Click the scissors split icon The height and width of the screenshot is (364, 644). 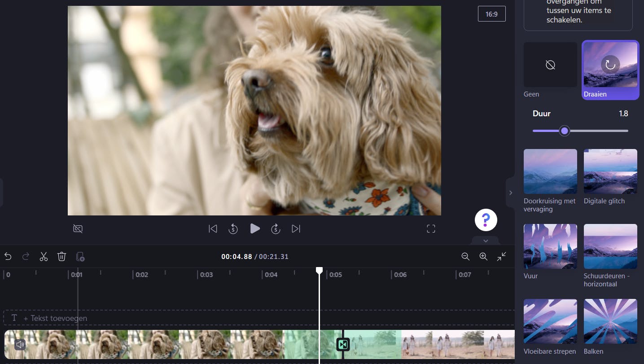point(44,256)
